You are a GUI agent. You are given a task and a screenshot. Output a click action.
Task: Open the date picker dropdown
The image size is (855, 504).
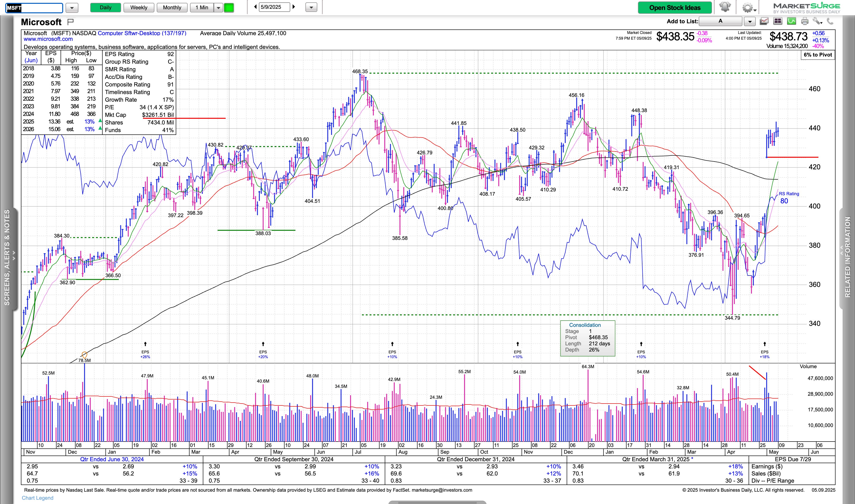point(311,7)
